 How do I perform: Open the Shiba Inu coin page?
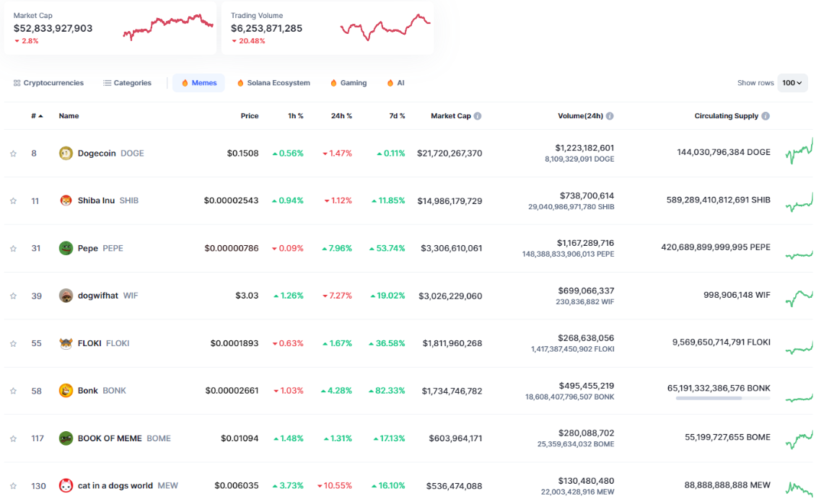tap(108, 200)
